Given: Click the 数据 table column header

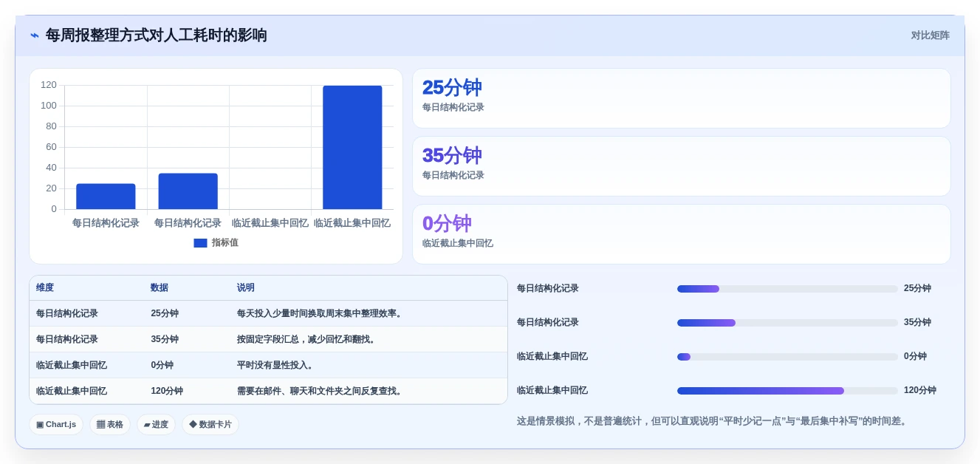Looking at the screenshot, I should [x=160, y=288].
